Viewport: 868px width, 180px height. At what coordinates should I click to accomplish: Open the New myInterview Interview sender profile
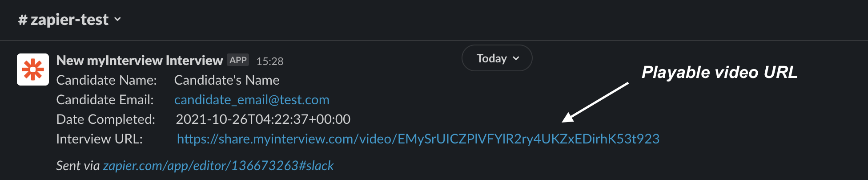coord(139,60)
